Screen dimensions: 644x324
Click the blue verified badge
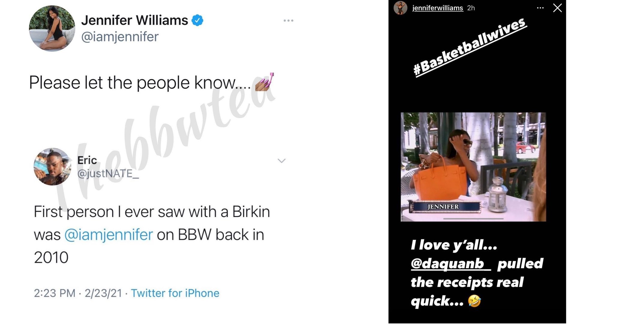pos(197,20)
